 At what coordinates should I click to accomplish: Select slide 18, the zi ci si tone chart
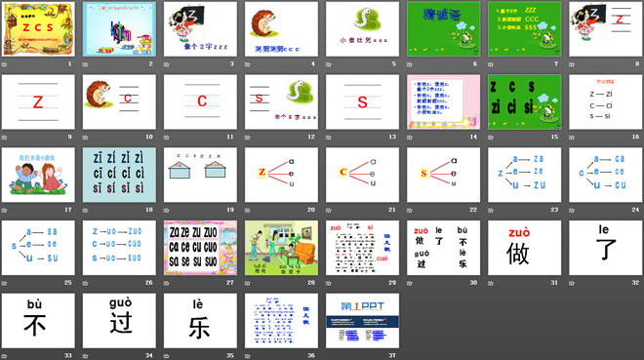pyautogui.click(x=119, y=175)
